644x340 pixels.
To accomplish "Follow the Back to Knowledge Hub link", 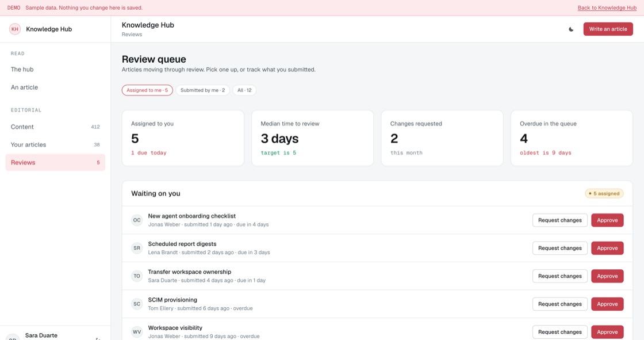I will point(607,8).
